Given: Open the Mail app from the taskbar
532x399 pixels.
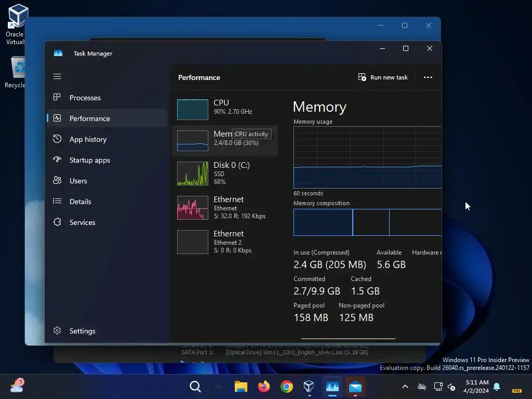Looking at the screenshot, I should point(355,387).
